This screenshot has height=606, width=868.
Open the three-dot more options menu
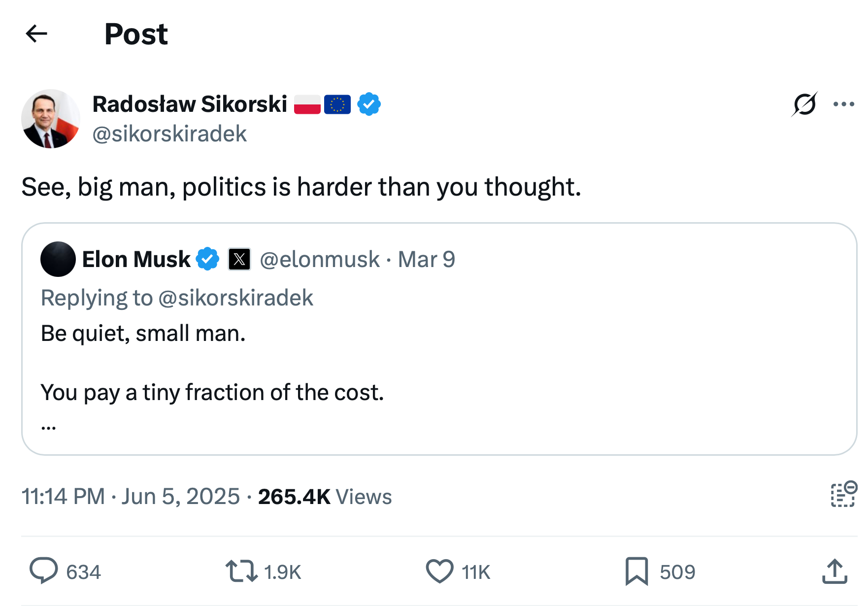coord(843,104)
